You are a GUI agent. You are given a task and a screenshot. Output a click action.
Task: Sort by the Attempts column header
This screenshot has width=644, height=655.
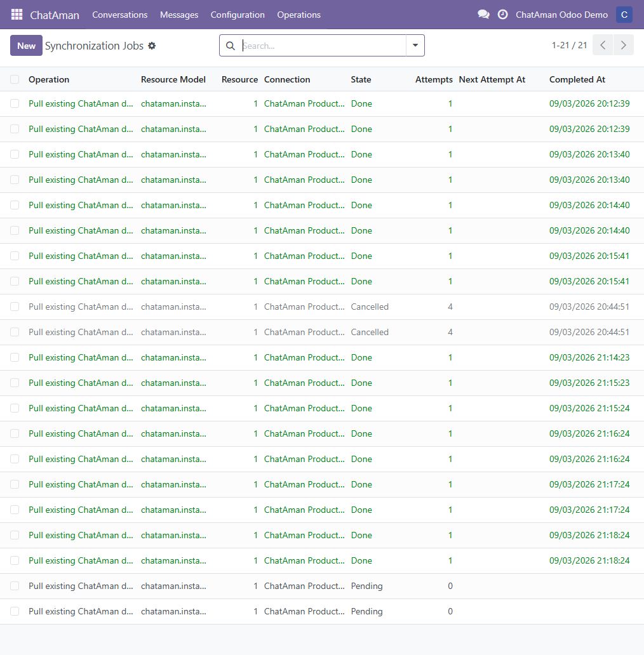coord(434,79)
